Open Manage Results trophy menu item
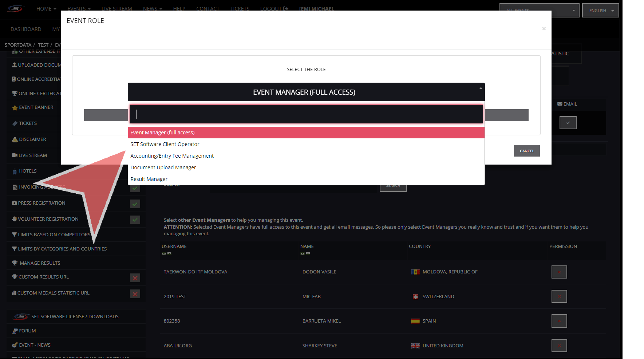The height and width of the screenshot is (359, 644). [40, 263]
